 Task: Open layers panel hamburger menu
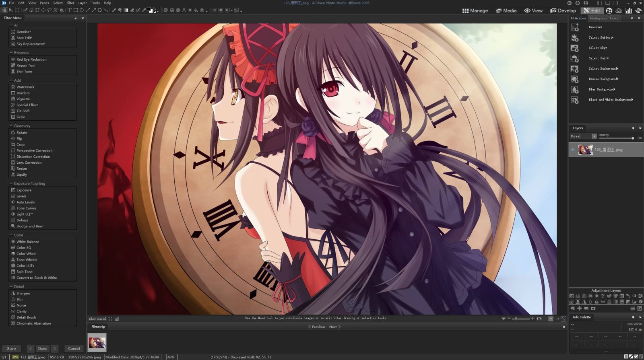tap(633, 309)
